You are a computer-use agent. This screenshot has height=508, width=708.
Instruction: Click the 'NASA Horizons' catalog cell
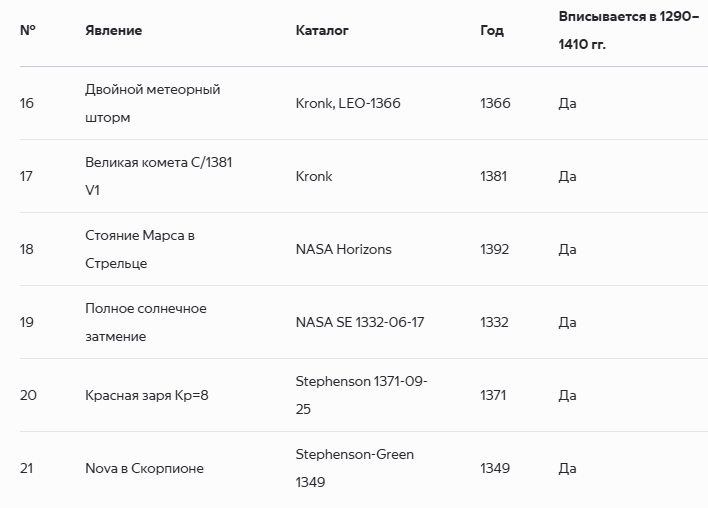343,249
